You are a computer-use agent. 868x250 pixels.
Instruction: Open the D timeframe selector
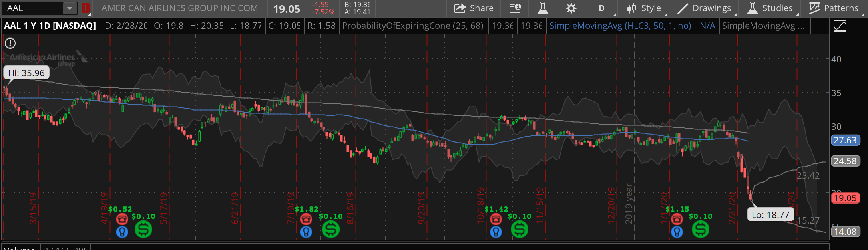coord(602,8)
